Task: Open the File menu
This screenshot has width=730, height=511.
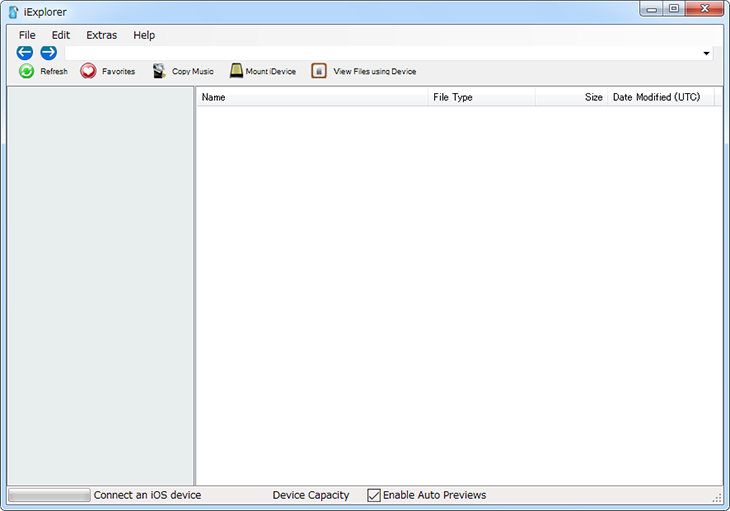Action: click(x=27, y=35)
